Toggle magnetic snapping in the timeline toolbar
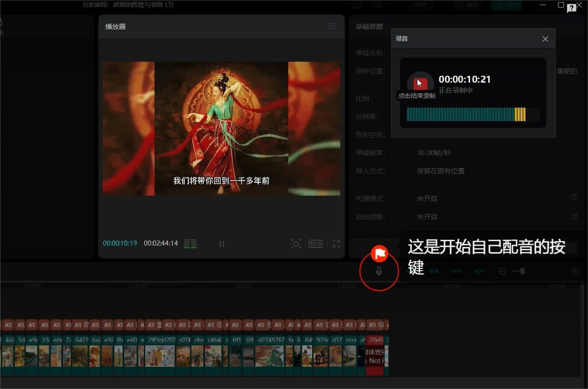 (x=434, y=271)
